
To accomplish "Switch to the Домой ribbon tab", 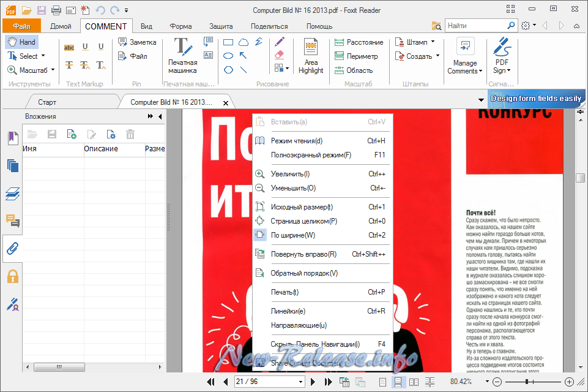I will pyautogui.click(x=61, y=26).
